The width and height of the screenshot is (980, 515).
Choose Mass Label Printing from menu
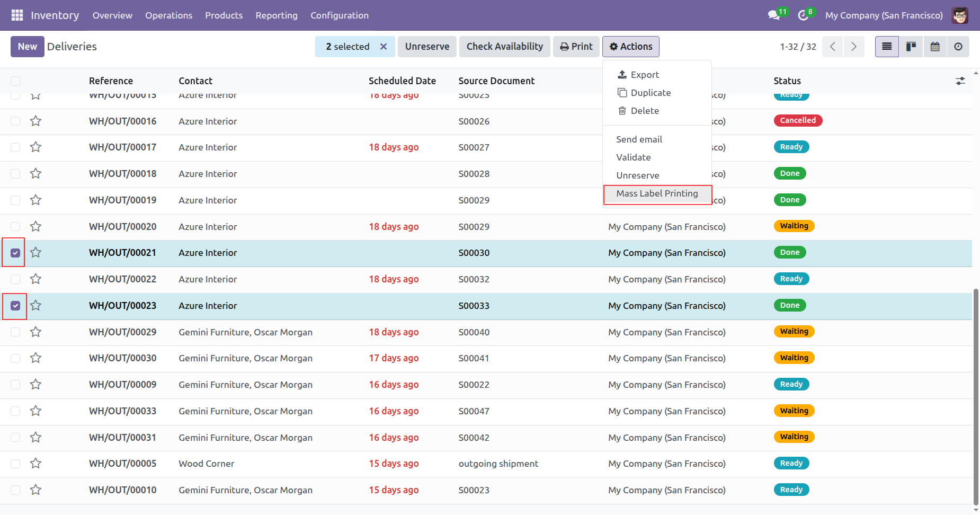(x=657, y=194)
